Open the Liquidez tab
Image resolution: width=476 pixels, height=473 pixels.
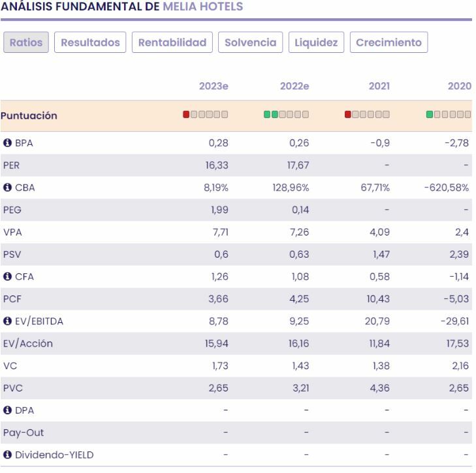click(316, 42)
